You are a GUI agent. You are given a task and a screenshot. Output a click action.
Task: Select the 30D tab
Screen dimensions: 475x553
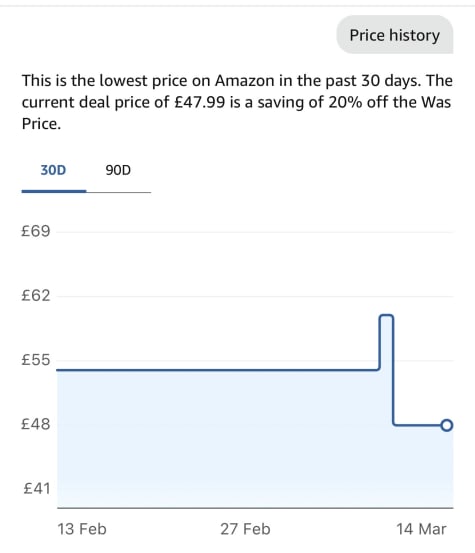click(53, 170)
